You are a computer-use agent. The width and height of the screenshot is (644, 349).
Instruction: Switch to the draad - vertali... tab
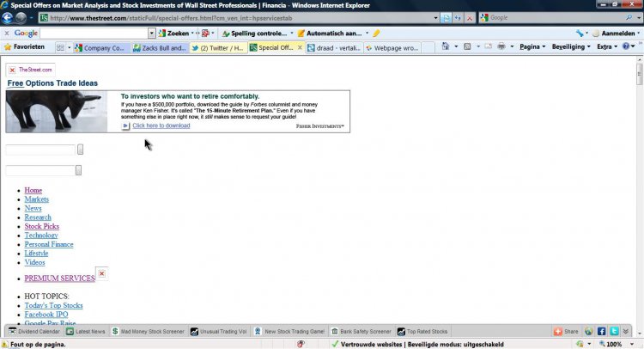click(334, 47)
